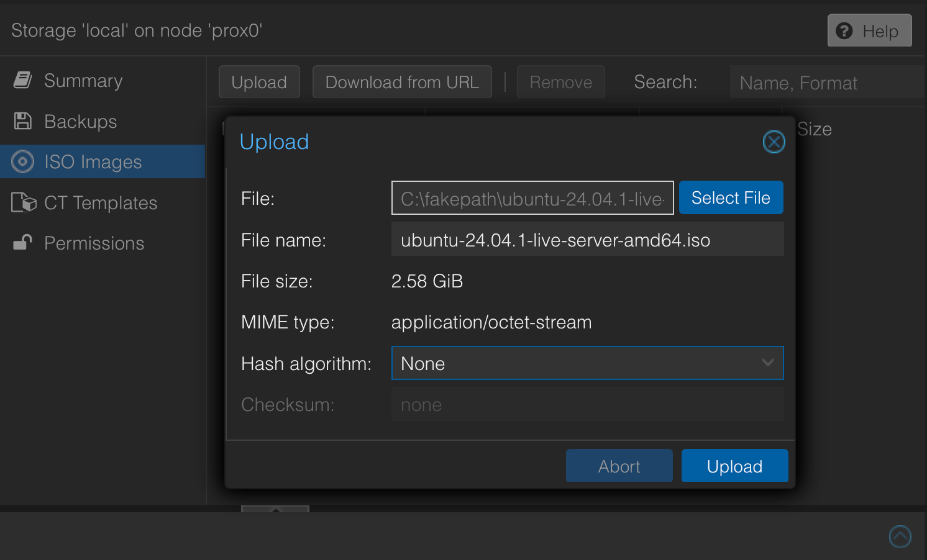Screen dimensions: 927x560
Task: Close the Upload dialog with X icon
Action: pyautogui.click(x=774, y=142)
